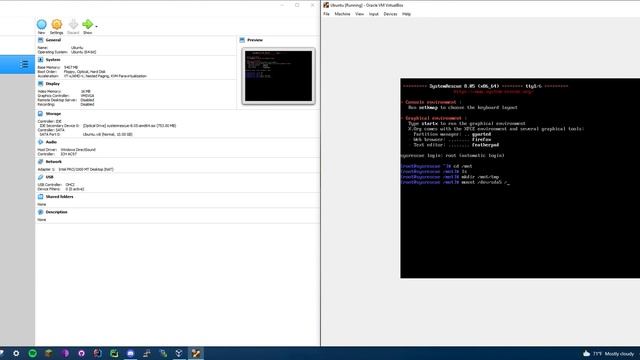The width and height of the screenshot is (640, 360).
Task: Open Windows Settings gear from the taskbar
Action: point(16,353)
